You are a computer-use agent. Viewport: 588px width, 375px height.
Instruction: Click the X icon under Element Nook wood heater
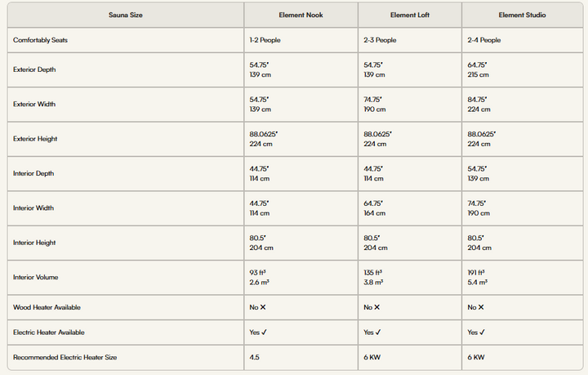tap(263, 307)
